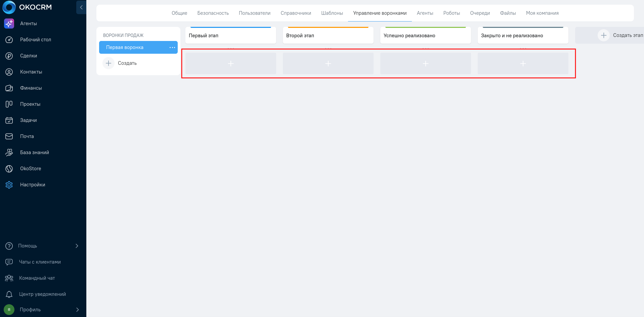Screen dimensions: 644x317
Task: Click the Контакты person icon
Action: pyautogui.click(x=9, y=72)
